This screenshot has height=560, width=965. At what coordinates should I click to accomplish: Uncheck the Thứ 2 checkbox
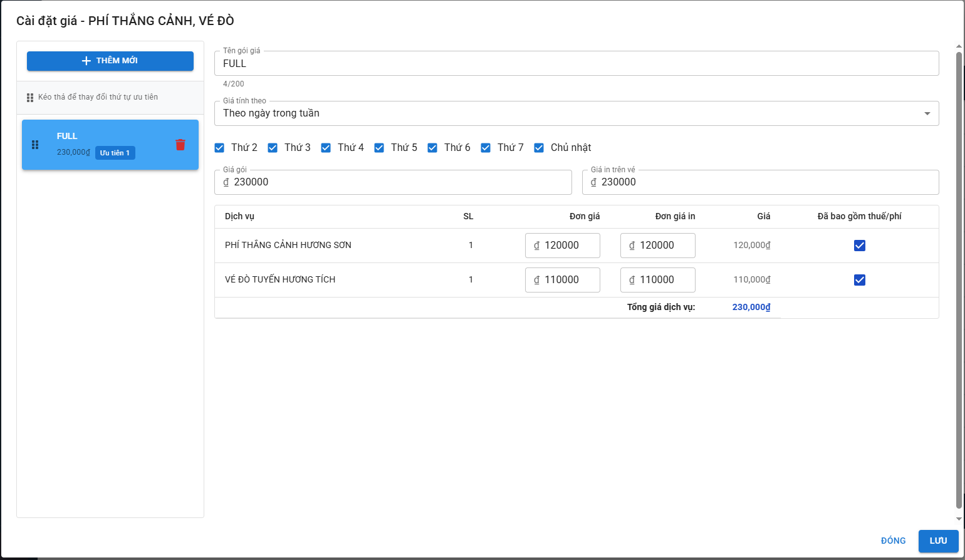click(219, 148)
